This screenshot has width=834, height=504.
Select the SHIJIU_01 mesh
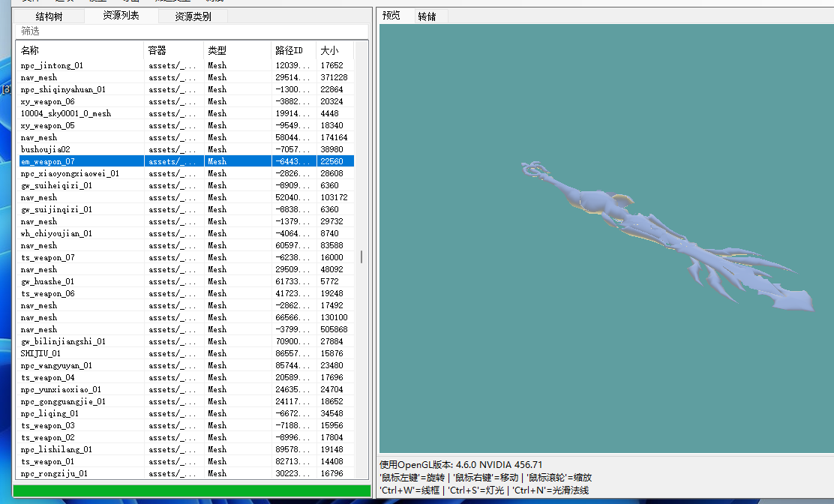pos(187,353)
